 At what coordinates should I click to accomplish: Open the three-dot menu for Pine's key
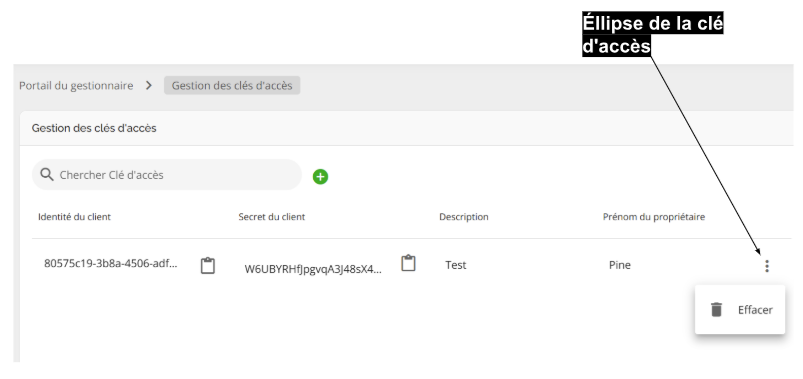[767, 266]
